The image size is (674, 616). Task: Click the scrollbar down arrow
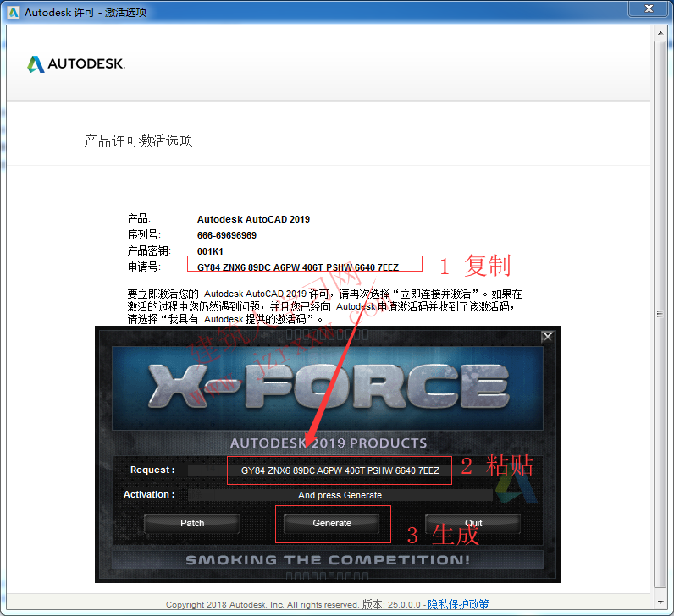tap(660, 602)
